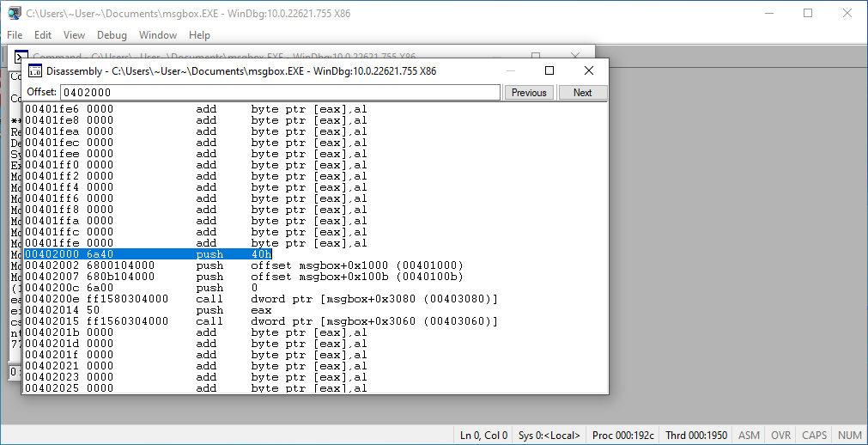Click the ASM indicator in status bar
The width and height of the screenshot is (868, 445).
coord(749,436)
